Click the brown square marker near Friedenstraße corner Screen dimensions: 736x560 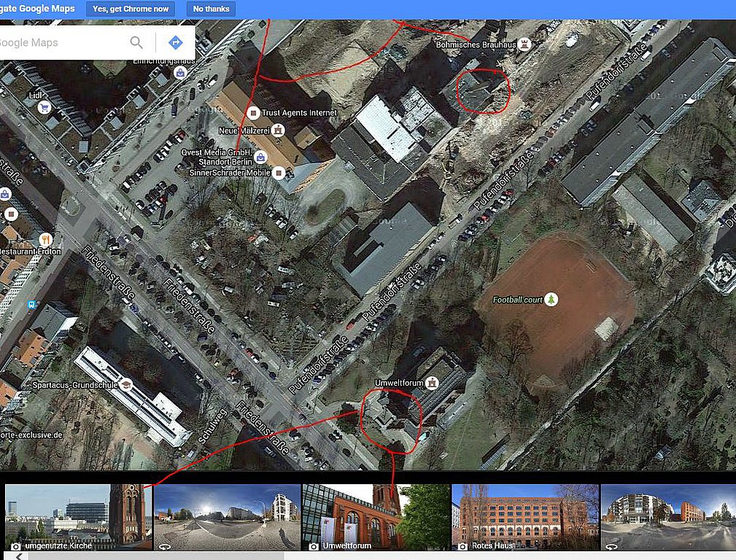[11, 214]
